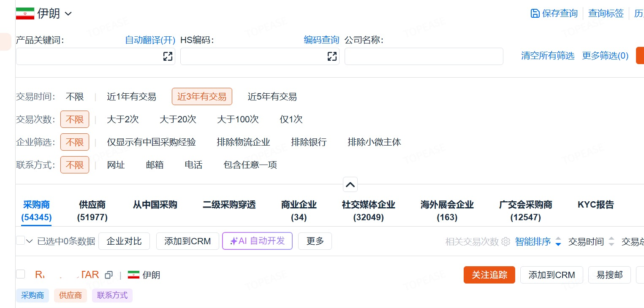Click the company name input field
Screen dimensions: 644x308
click(x=424, y=57)
